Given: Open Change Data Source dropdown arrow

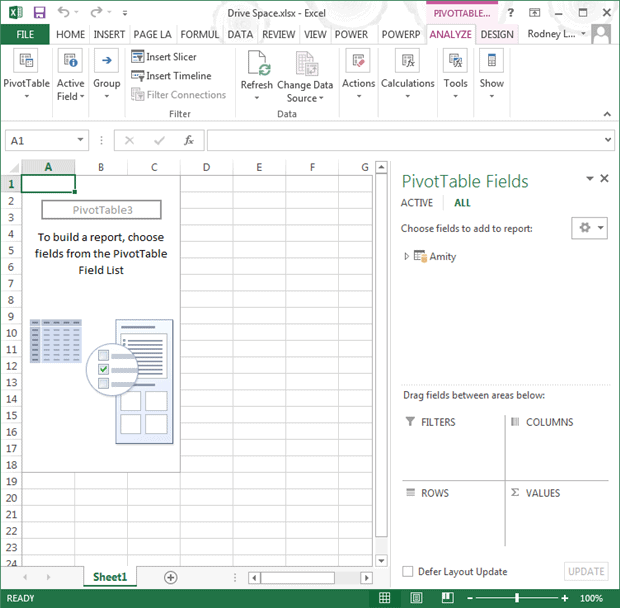Looking at the screenshot, I should tap(321, 98).
